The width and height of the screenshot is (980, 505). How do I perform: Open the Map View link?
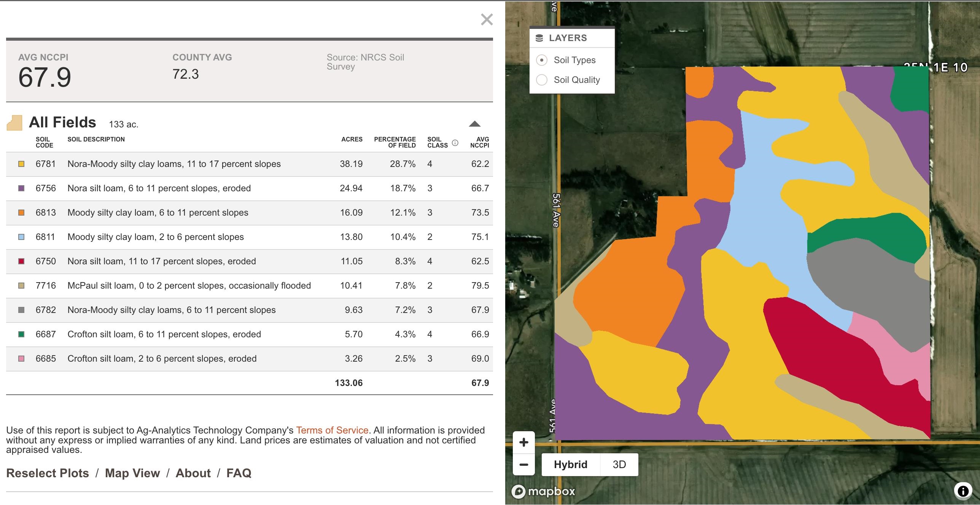coord(132,473)
